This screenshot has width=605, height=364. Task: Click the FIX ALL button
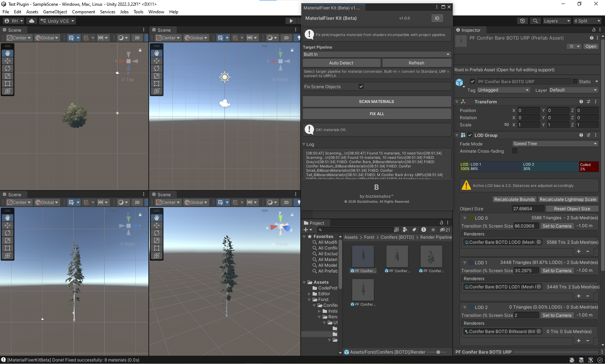click(377, 114)
